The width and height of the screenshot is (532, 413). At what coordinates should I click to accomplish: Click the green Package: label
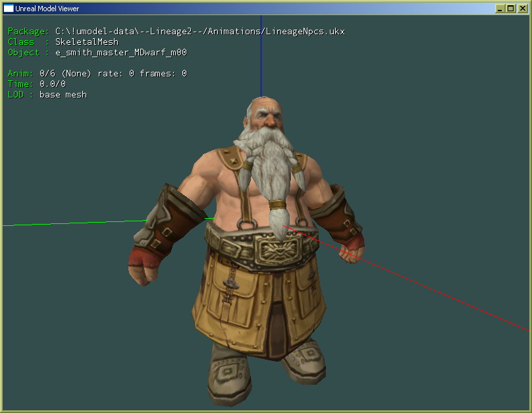[28, 32]
